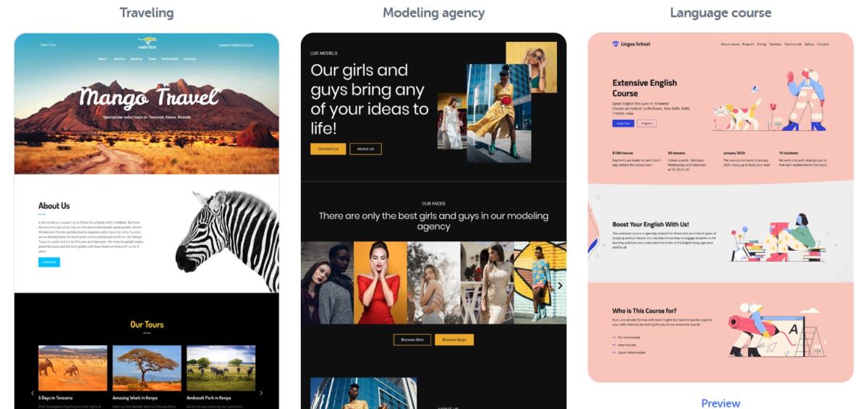This screenshot has width=868, height=409.
Task: Click the Preview link under Language course
Action: (x=720, y=402)
